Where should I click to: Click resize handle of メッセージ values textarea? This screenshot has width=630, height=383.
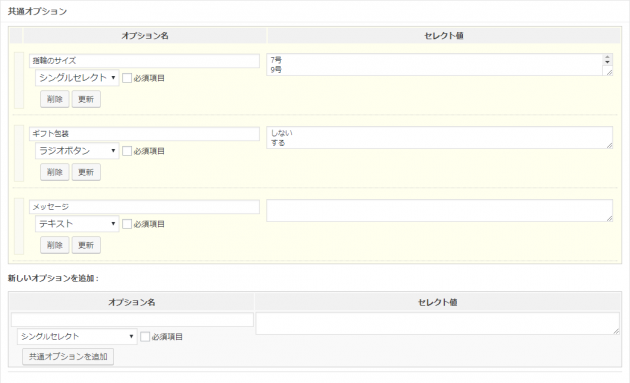(609, 218)
